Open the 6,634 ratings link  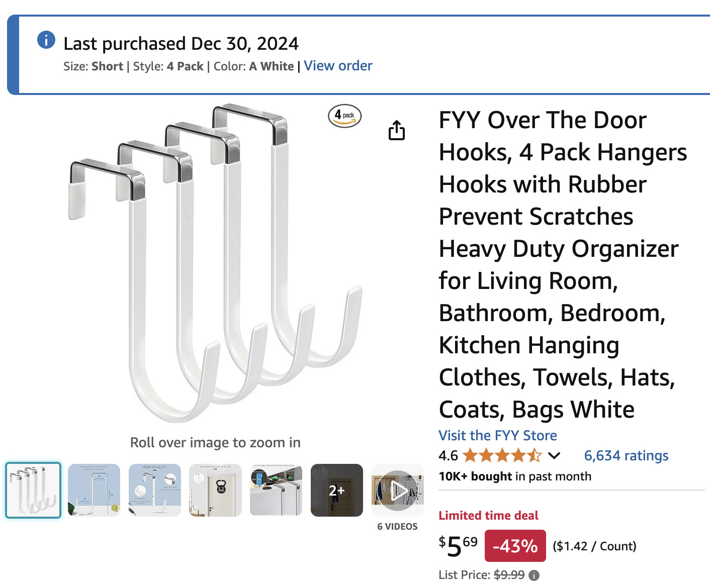click(626, 456)
